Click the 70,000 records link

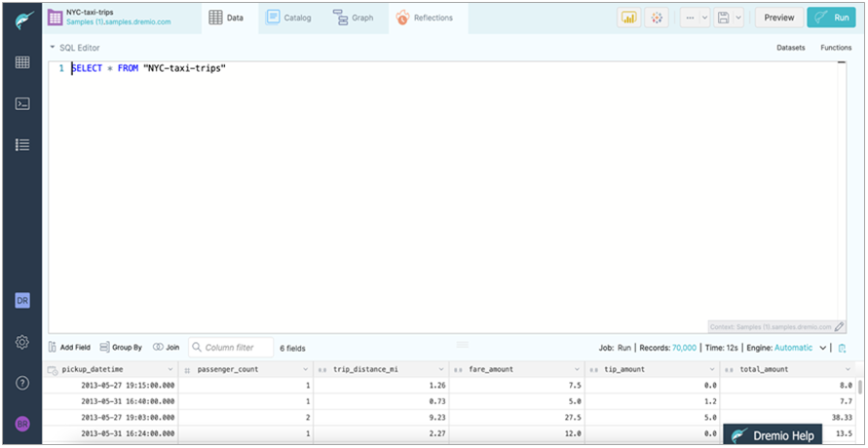click(x=684, y=348)
